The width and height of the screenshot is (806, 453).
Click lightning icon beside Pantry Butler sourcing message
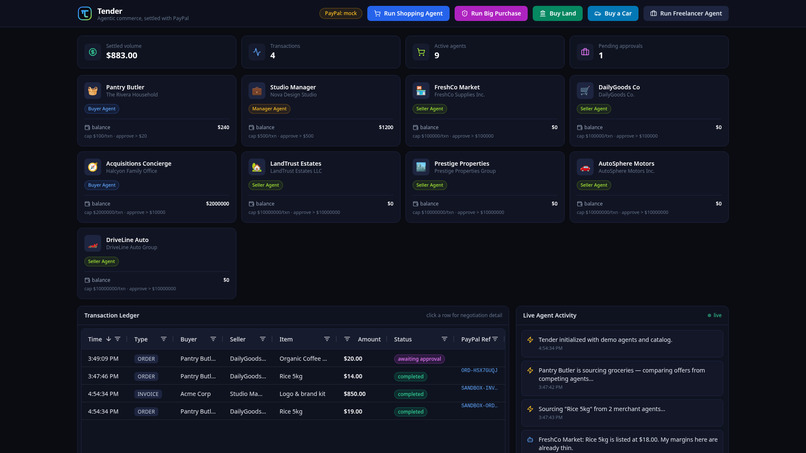tap(530, 370)
